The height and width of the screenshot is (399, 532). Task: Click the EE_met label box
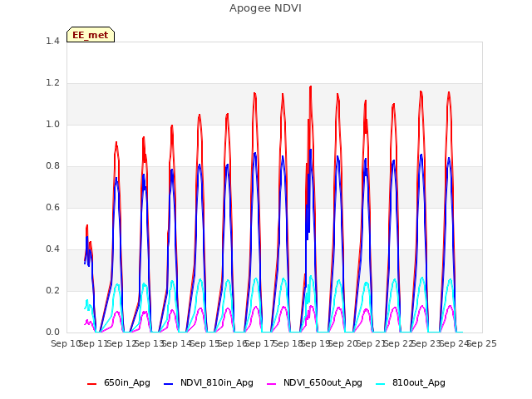91,35
